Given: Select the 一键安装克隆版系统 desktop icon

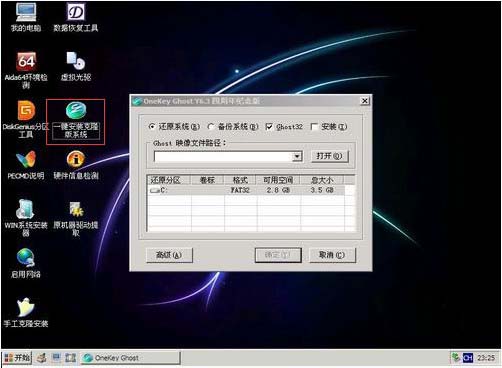Looking at the screenshot, I should pos(76,120).
